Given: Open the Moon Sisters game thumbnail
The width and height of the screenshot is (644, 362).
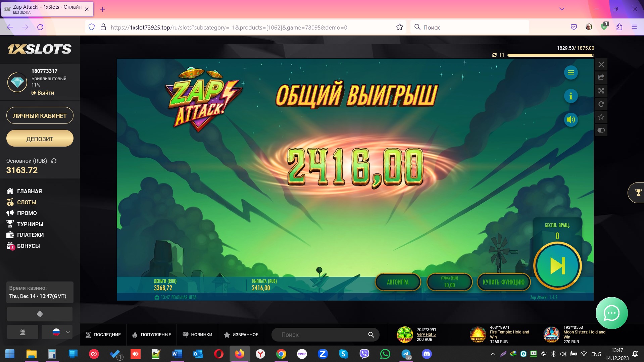Looking at the screenshot, I should (x=551, y=334).
